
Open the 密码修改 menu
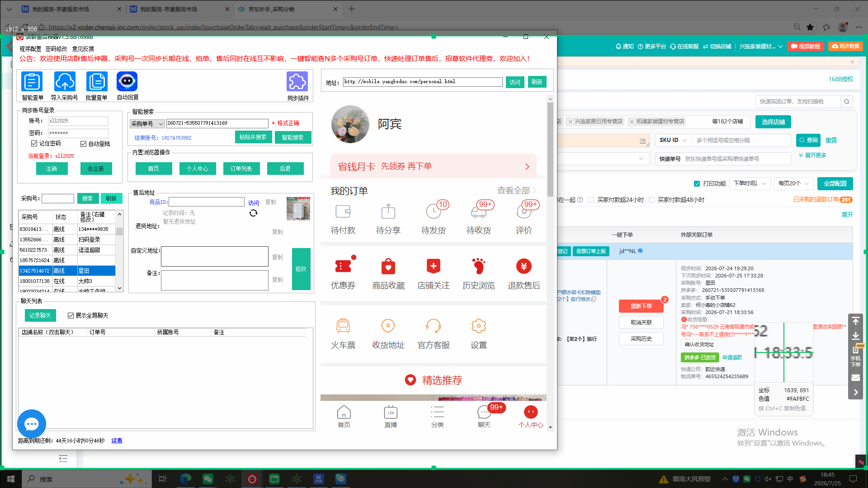tap(56, 49)
